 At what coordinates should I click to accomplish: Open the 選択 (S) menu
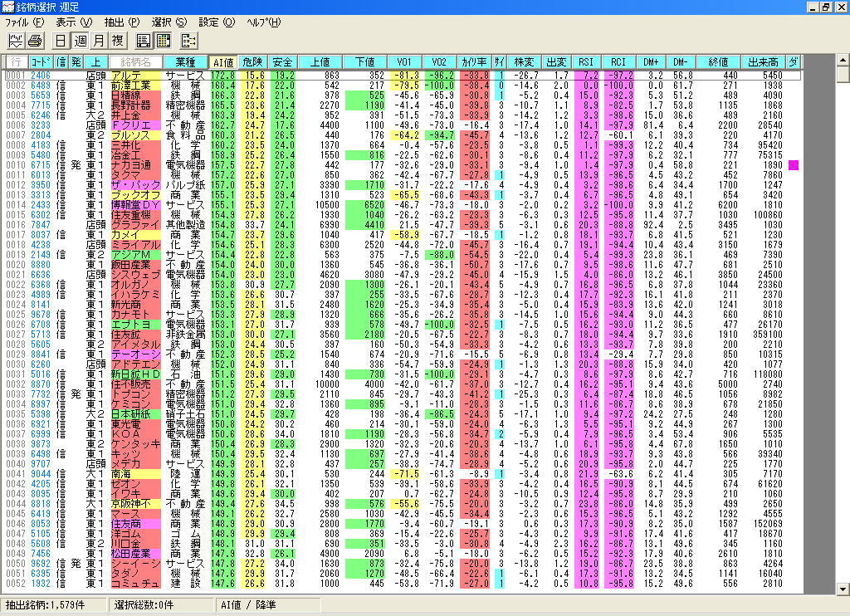tap(169, 22)
